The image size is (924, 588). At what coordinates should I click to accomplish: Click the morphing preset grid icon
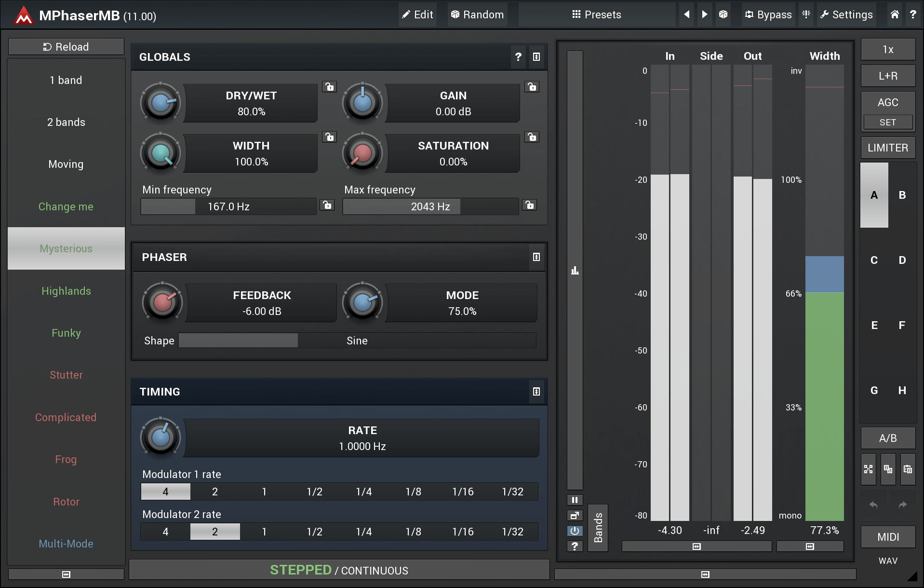869,469
